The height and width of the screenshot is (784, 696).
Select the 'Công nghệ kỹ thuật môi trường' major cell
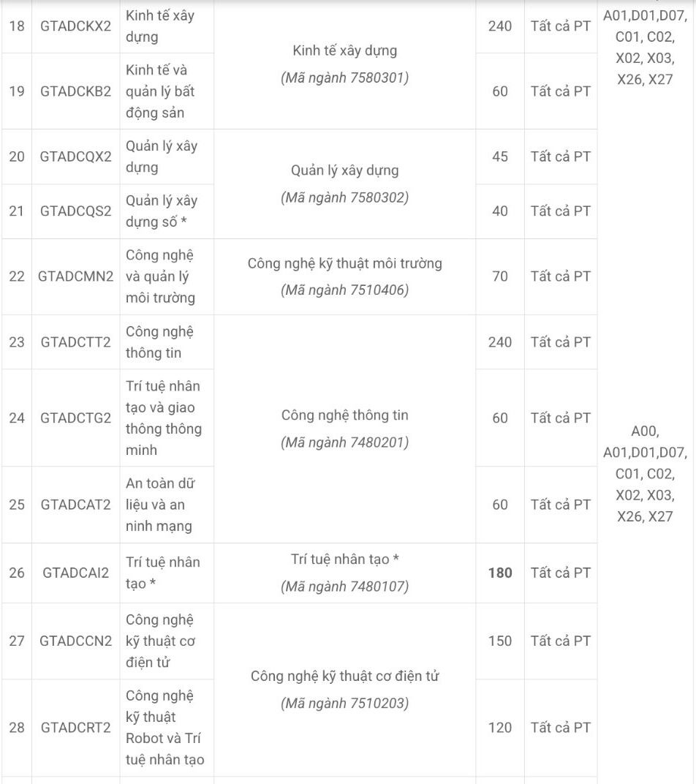click(x=344, y=263)
